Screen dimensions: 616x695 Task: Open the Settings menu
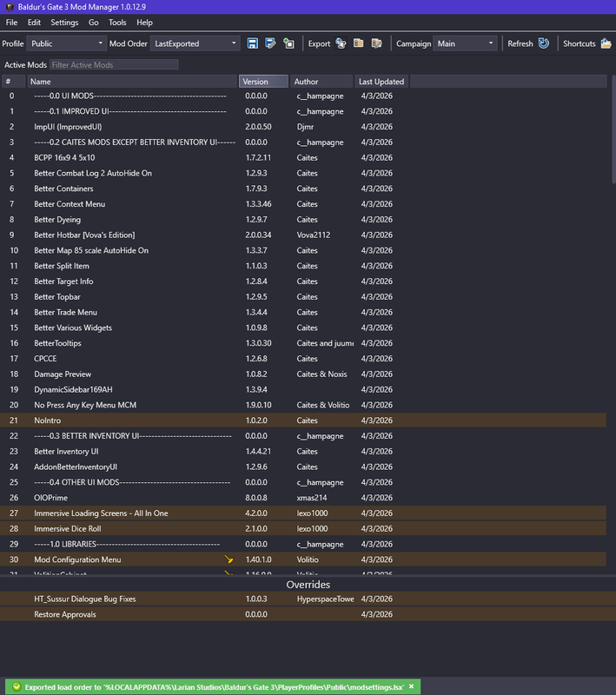pos(64,23)
